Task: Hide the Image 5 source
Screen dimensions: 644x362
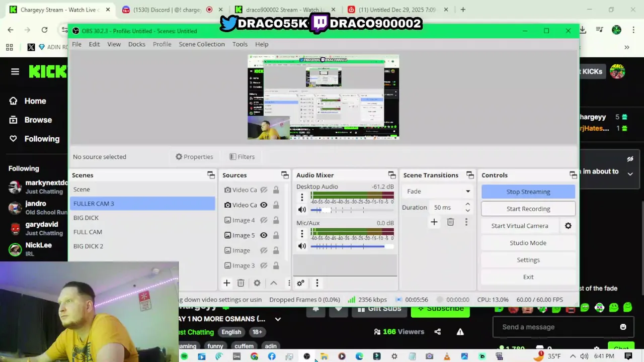Action: [264, 235]
